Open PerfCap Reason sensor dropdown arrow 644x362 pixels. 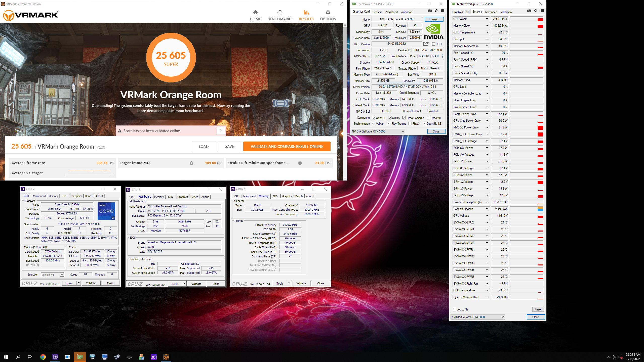(x=487, y=209)
